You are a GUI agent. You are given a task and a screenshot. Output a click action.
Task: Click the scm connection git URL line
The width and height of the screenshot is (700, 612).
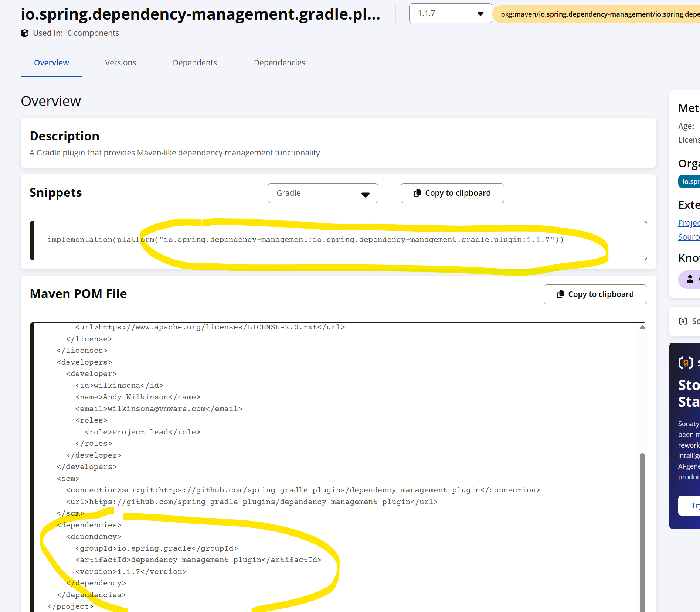coord(303,490)
